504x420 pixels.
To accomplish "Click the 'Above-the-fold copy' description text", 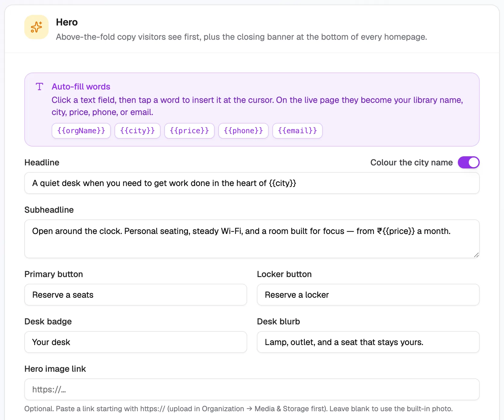I will pos(241,37).
